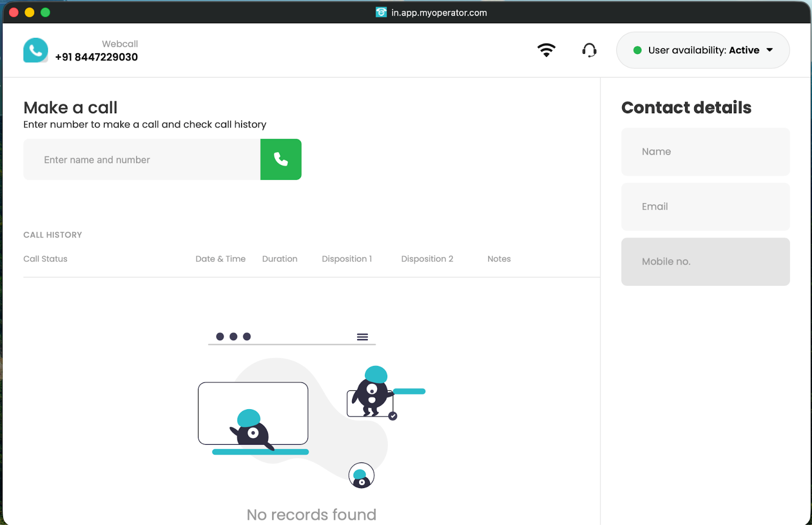Image resolution: width=812 pixels, height=525 pixels.
Task: Select the Call Status column header
Action: pyautogui.click(x=45, y=259)
